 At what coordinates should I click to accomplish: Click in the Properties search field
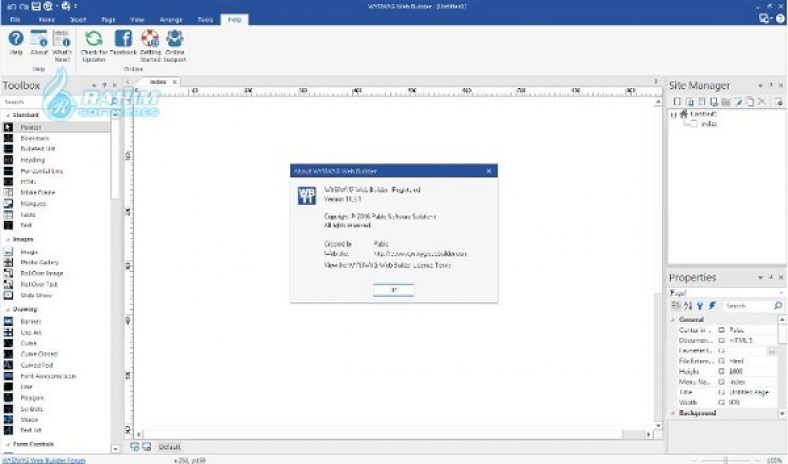(747, 306)
